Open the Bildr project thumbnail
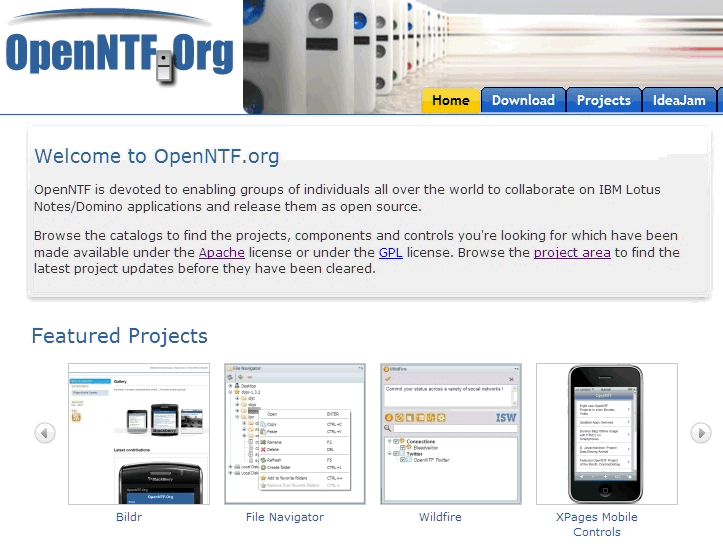Image resolution: width=723 pixels, height=560 pixels. coord(139,434)
